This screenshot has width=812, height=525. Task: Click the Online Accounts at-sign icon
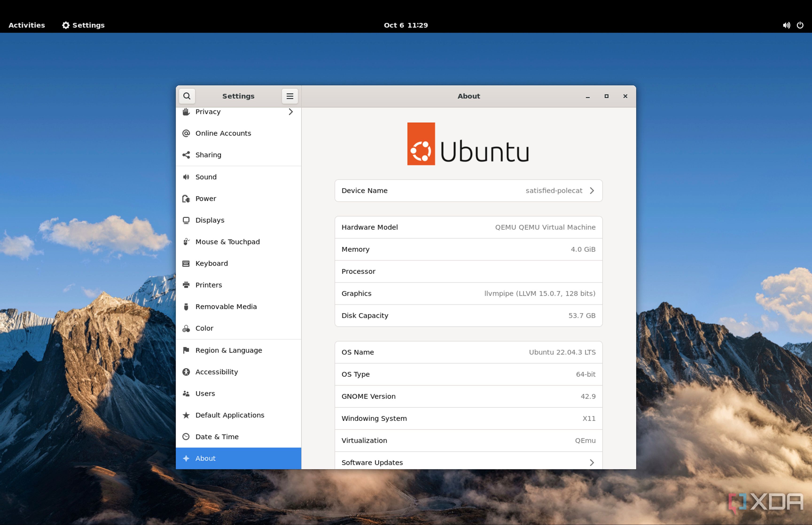click(x=186, y=133)
